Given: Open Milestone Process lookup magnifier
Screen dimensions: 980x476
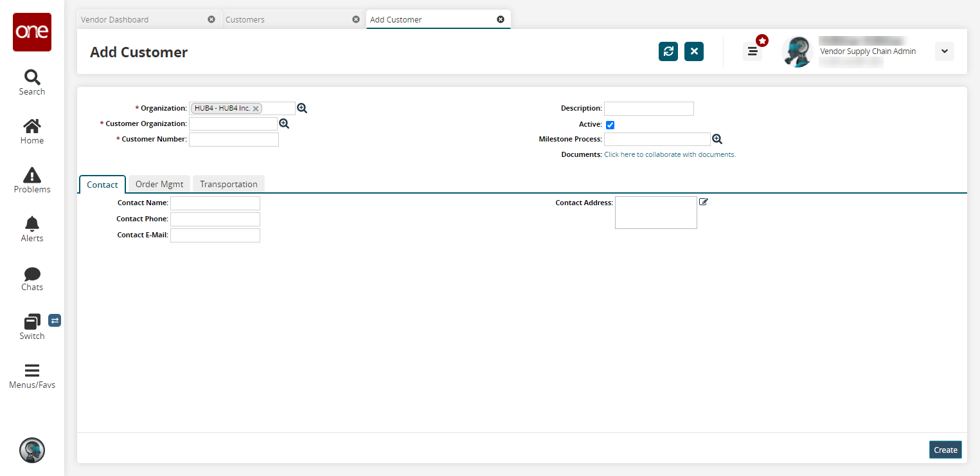Looking at the screenshot, I should (717, 139).
